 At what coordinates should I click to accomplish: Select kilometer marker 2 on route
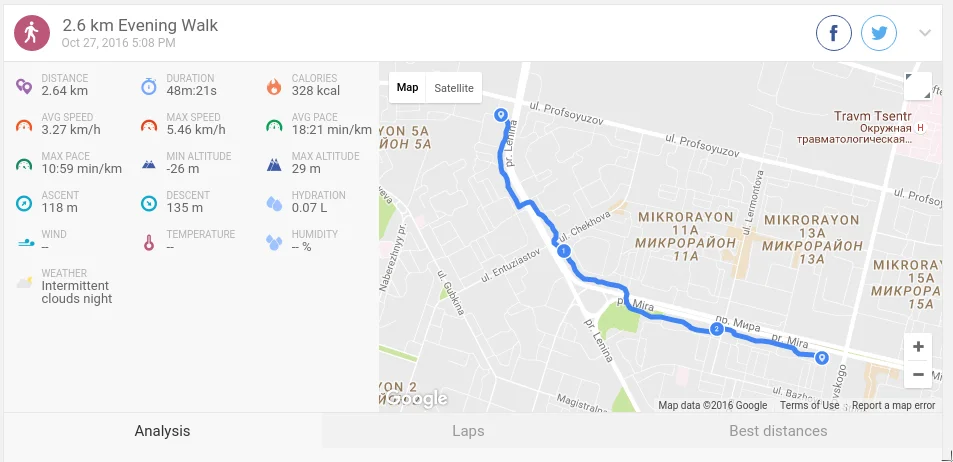717,329
